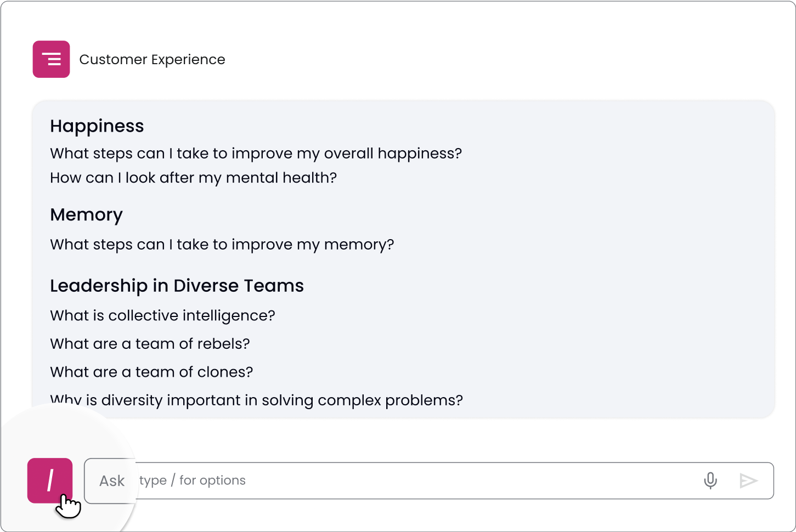
Task: Send message with the arrow icon
Action: coord(748,480)
